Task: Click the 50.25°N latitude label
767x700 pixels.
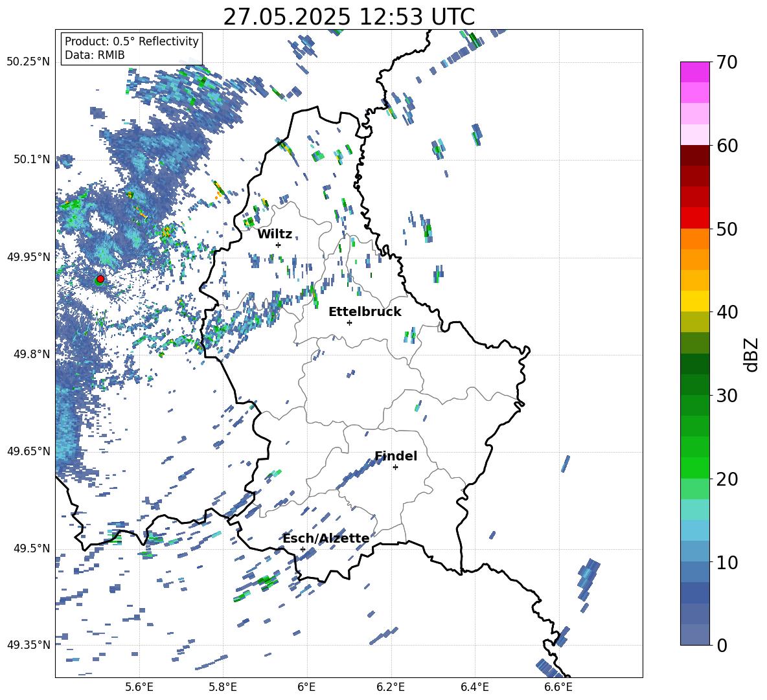Action: pos(29,62)
